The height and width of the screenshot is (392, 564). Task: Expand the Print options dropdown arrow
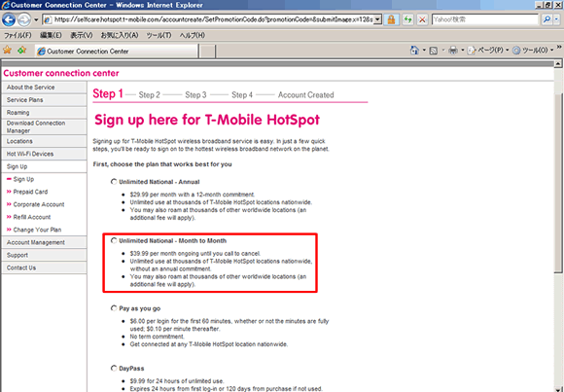[463, 51]
